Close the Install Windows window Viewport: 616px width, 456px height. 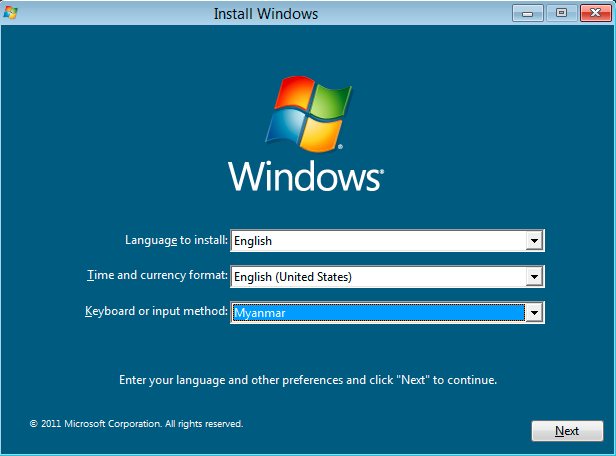pyautogui.click(x=596, y=13)
